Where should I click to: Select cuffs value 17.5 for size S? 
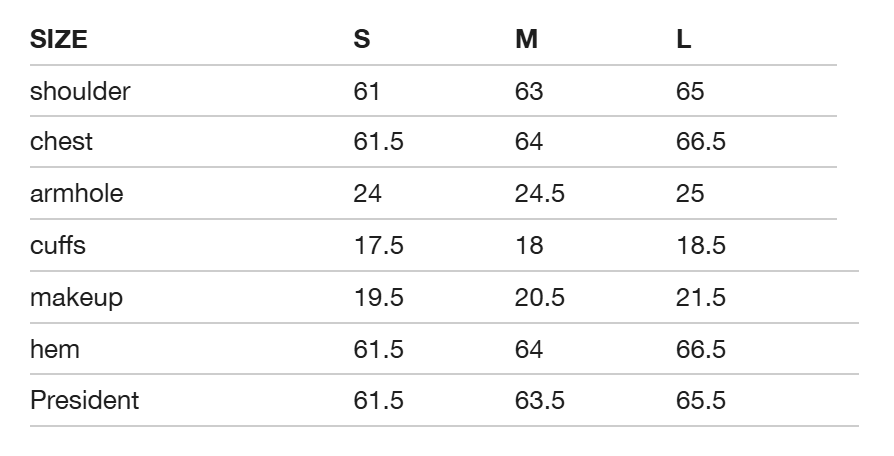pyautogui.click(x=379, y=245)
